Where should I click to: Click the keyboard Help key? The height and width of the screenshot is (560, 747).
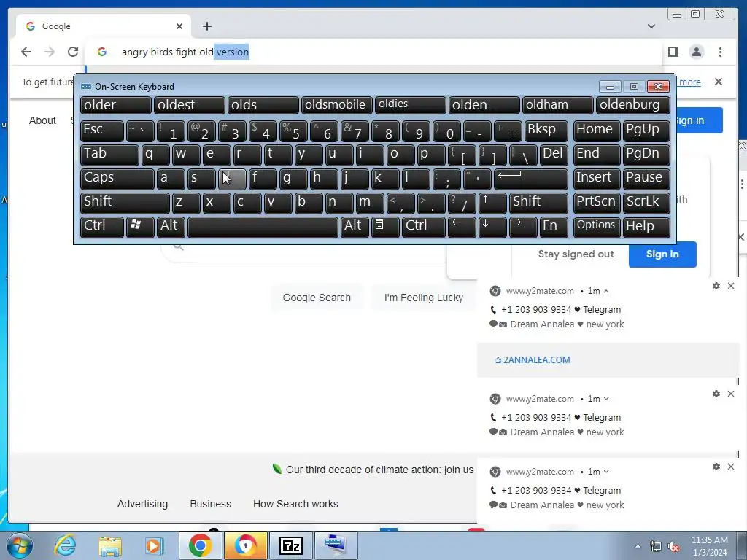click(646, 227)
